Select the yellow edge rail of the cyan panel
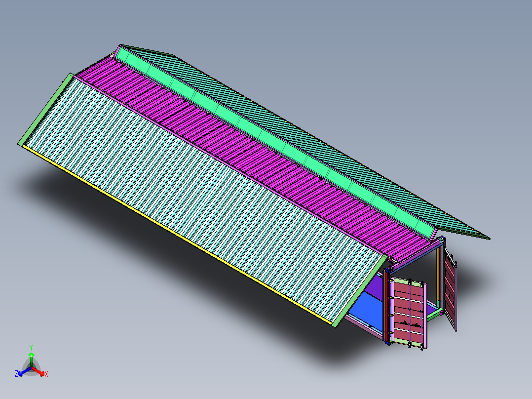Viewport: 532px width, 399px height. (177, 234)
